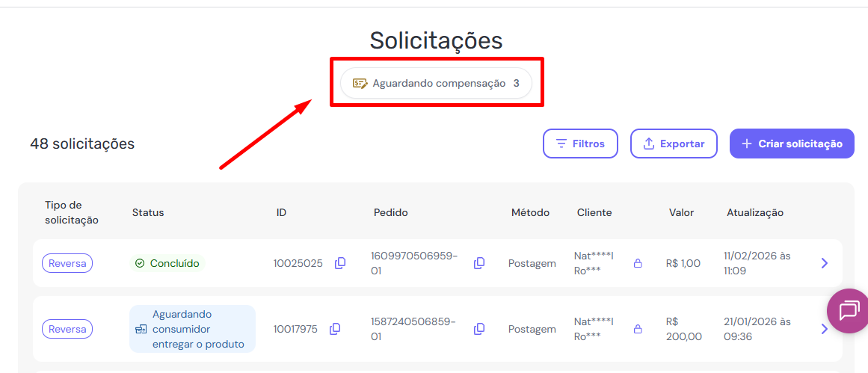Open the Filtros panel

tap(580, 144)
